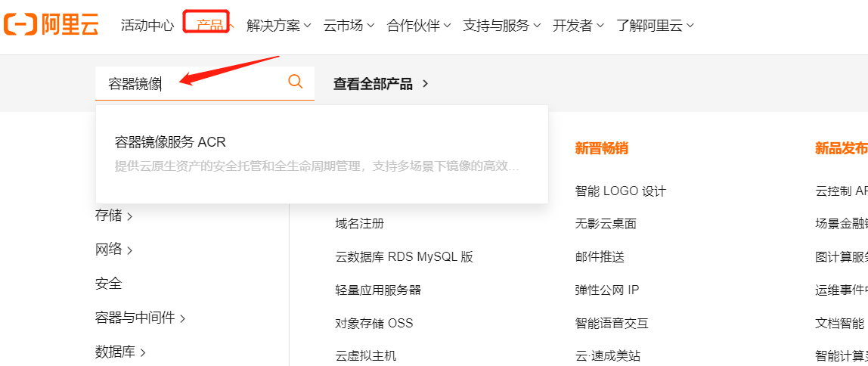Image resolution: width=868 pixels, height=366 pixels.
Task: Open 云·速成美站 link
Action: tap(608, 356)
